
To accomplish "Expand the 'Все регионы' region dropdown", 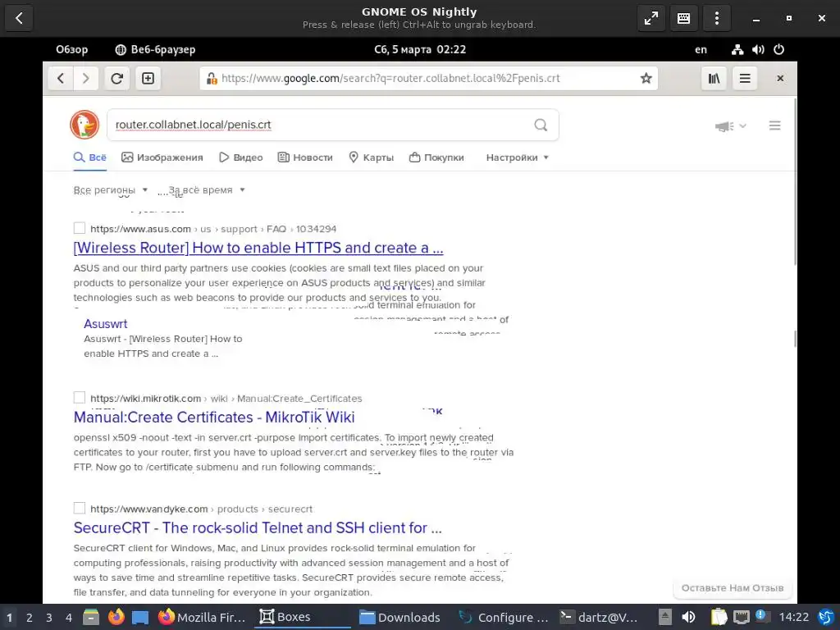I will (111, 189).
